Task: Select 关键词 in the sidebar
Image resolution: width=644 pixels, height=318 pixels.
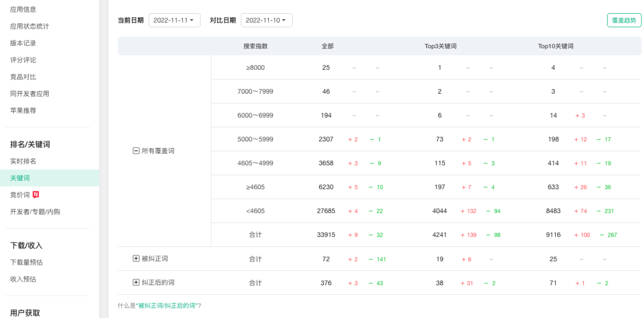Action: coord(20,178)
